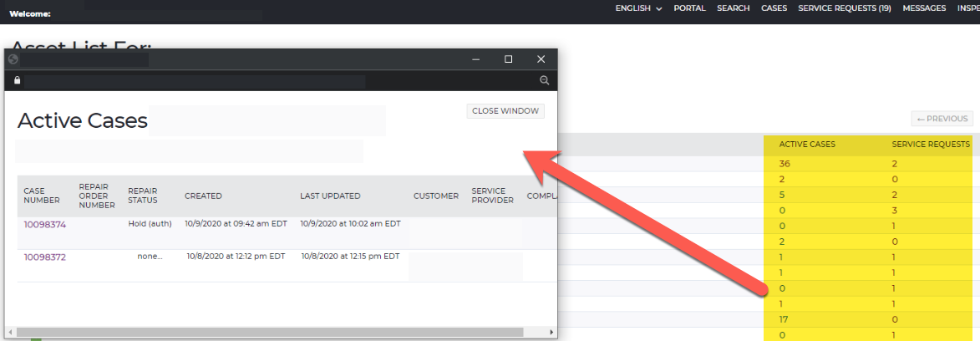Click the CREATED column header

(x=203, y=196)
